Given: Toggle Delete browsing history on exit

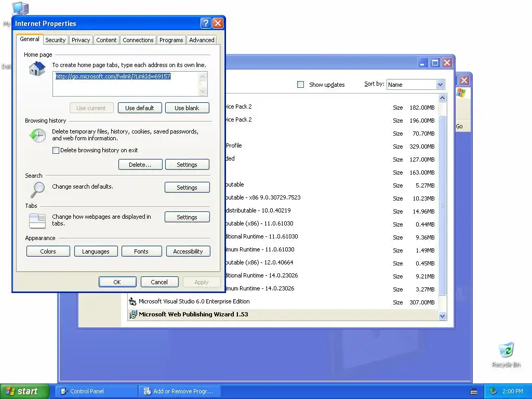Looking at the screenshot, I should click(56, 150).
